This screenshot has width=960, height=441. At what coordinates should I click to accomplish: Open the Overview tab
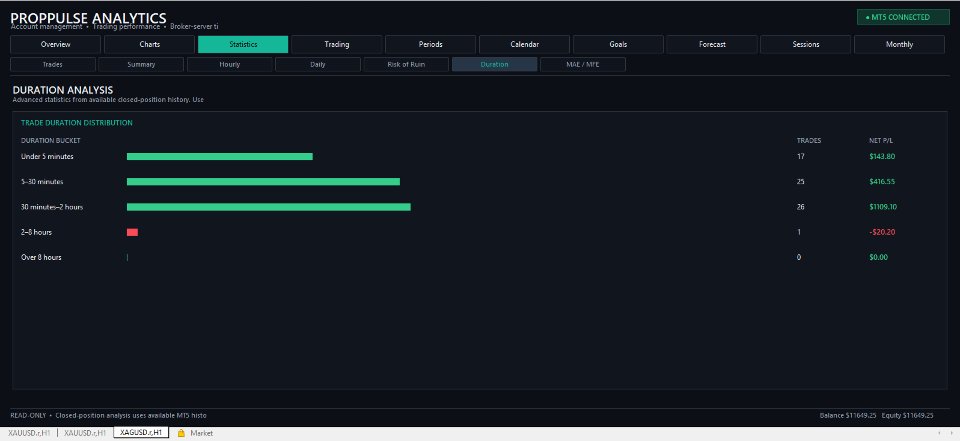click(56, 44)
